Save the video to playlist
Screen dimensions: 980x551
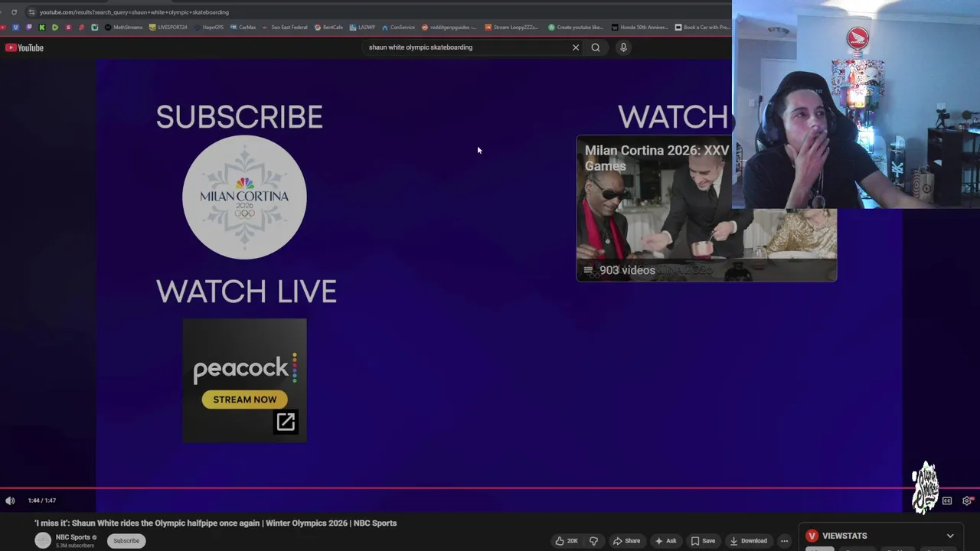pyautogui.click(x=703, y=541)
